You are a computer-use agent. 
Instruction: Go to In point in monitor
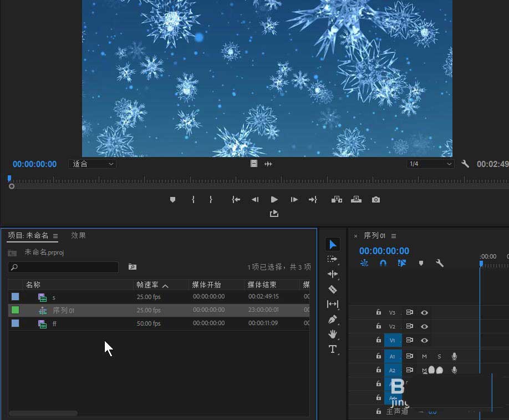(x=236, y=199)
